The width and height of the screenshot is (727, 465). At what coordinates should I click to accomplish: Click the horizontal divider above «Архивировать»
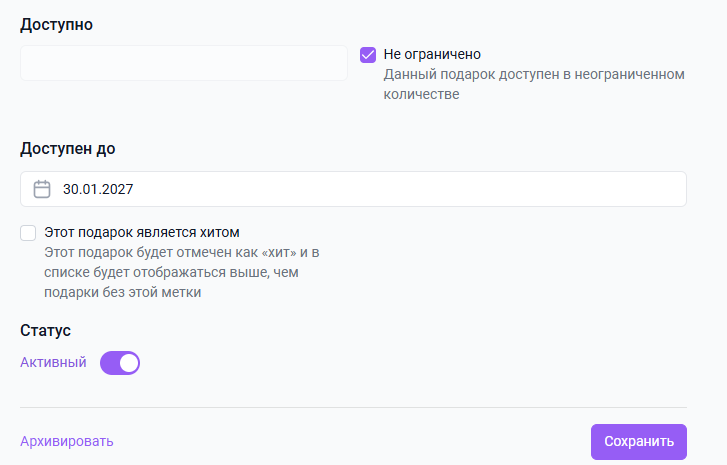353,407
